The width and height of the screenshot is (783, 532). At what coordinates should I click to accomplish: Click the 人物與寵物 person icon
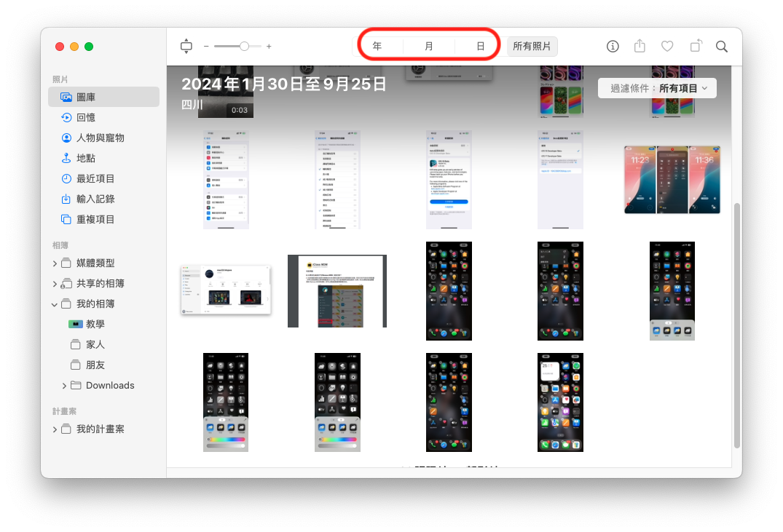pyautogui.click(x=66, y=138)
